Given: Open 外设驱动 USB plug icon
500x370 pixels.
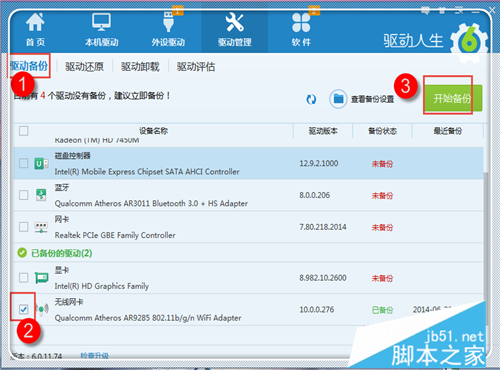Looking at the screenshot, I should (168, 22).
